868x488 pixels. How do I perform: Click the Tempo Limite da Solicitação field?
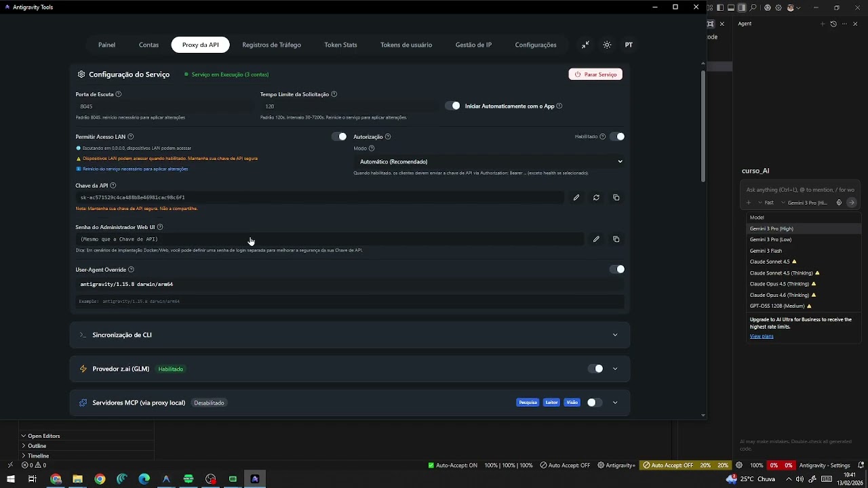click(x=349, y=106)
